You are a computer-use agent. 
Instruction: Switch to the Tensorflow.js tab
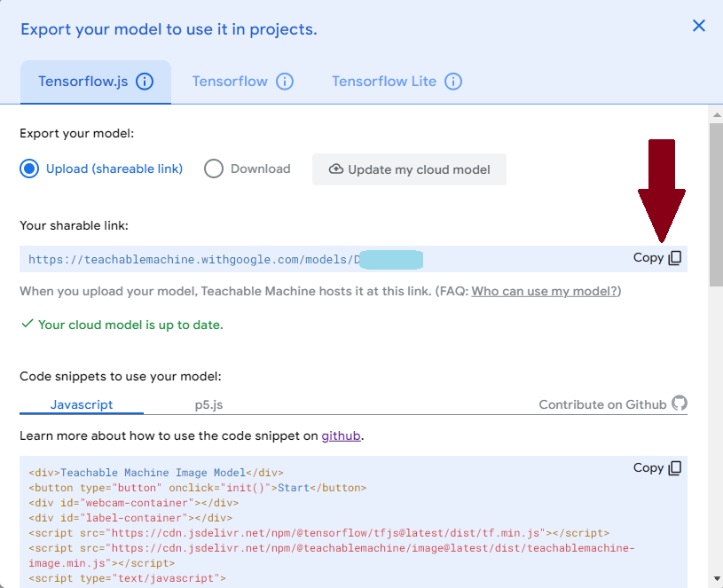(96, 82)
